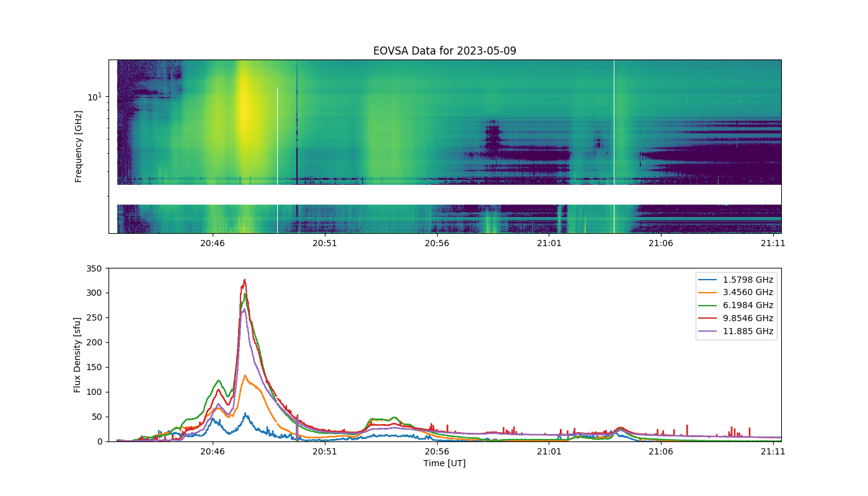Screen dimensions: 868x496
Task: Click the 21:01 tick on lower plot
Action: point(549,451)
